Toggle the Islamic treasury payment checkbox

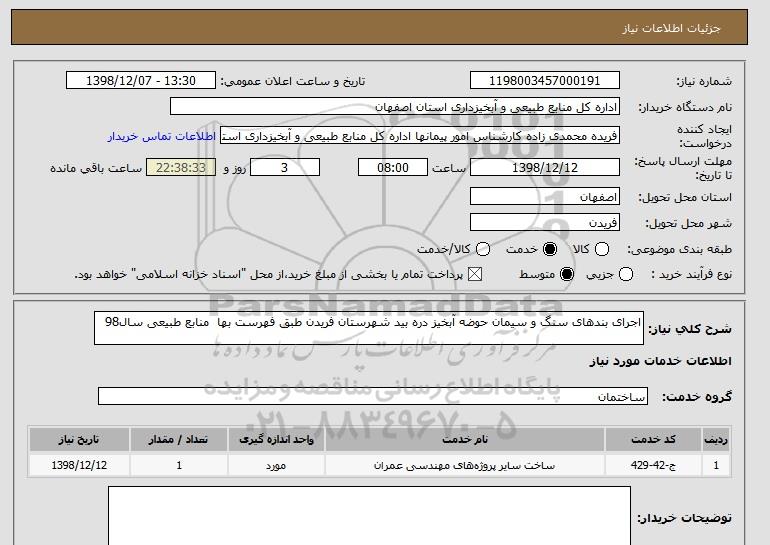point(475,274)
